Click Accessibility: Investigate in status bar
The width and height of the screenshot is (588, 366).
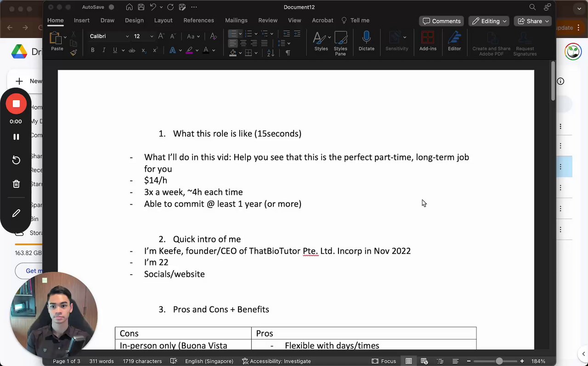276,361
